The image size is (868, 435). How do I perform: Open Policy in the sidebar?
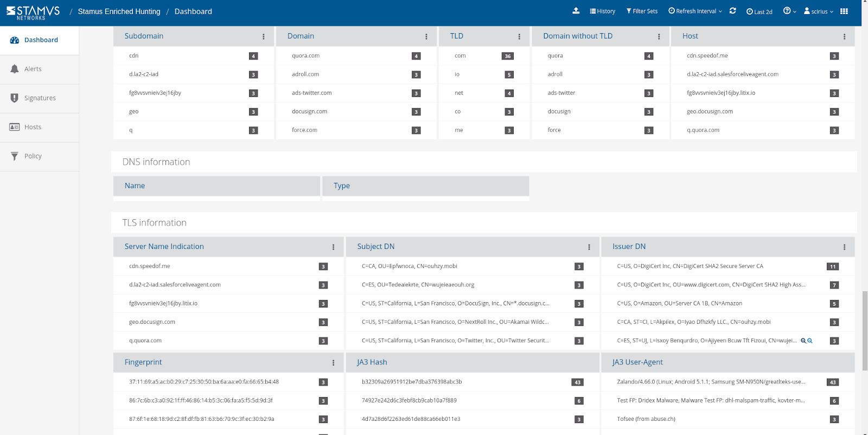(40, 156)
